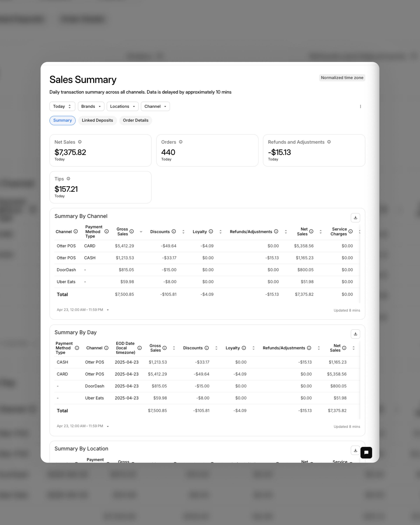The image size is (420, 525).
Task: Download the Summary By Channel table
Action: click(355, 218)
